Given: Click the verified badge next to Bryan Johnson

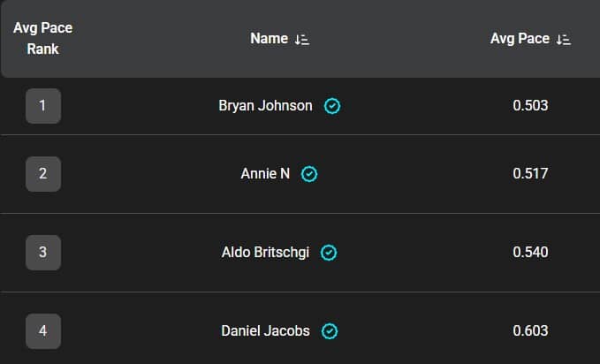Looking at the screenshot, I should point(332,106).
